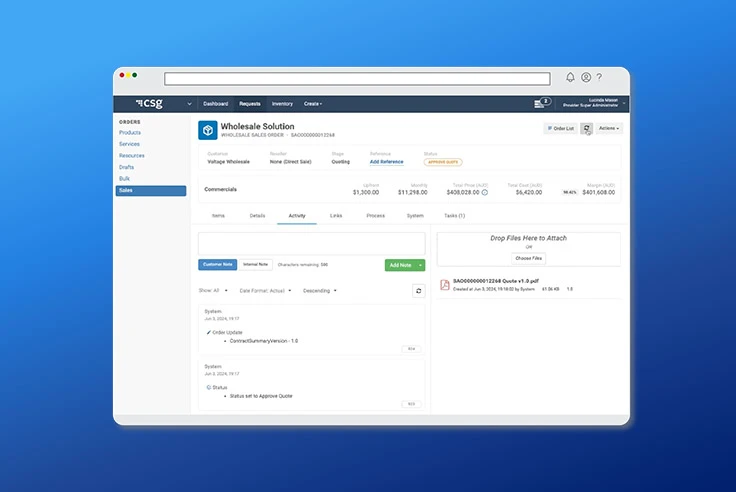Image resolution: width=736 pixels, height=492 pixels.
Task: Click the Choose Files button
Action: [x=529, y=259]
